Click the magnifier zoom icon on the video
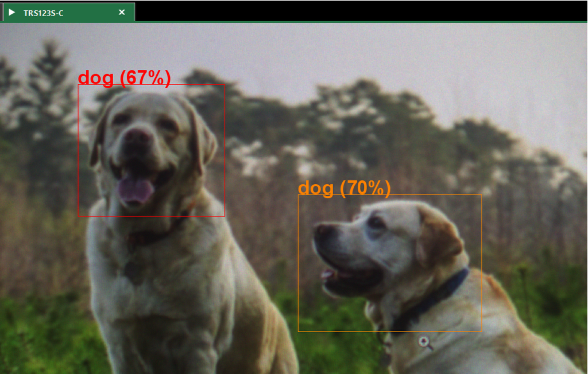This screenshot has height=374, width=588. pos(424,342)
